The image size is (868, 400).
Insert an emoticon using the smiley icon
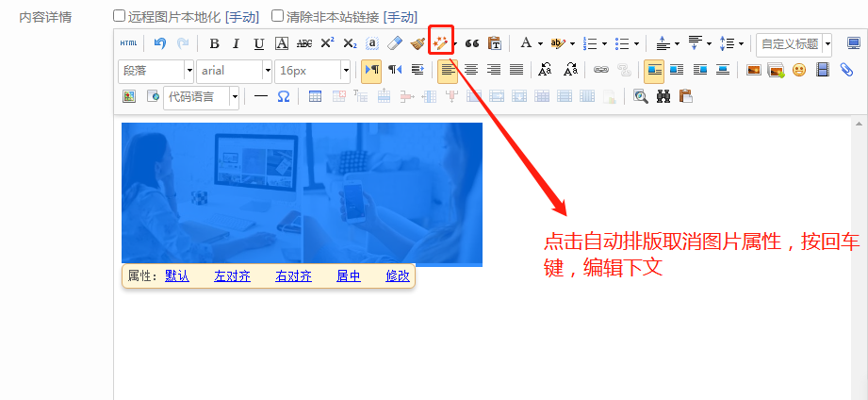(x=798, y=70)
